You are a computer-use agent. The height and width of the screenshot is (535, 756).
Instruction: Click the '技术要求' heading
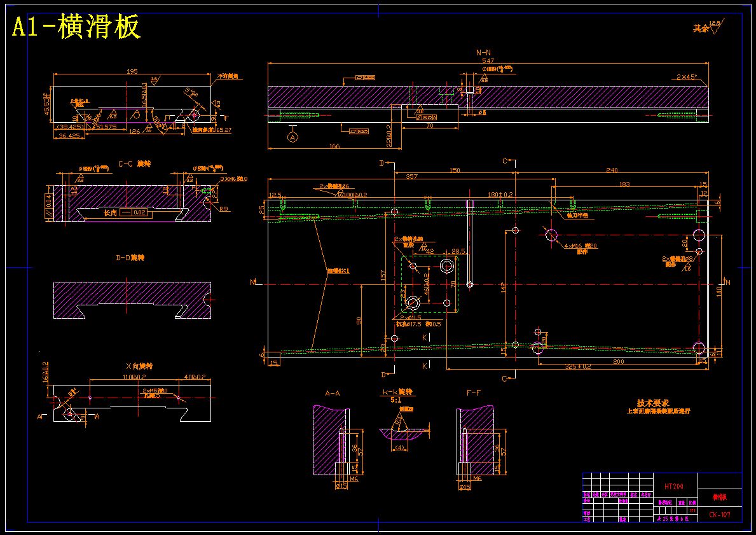(653, 403)
